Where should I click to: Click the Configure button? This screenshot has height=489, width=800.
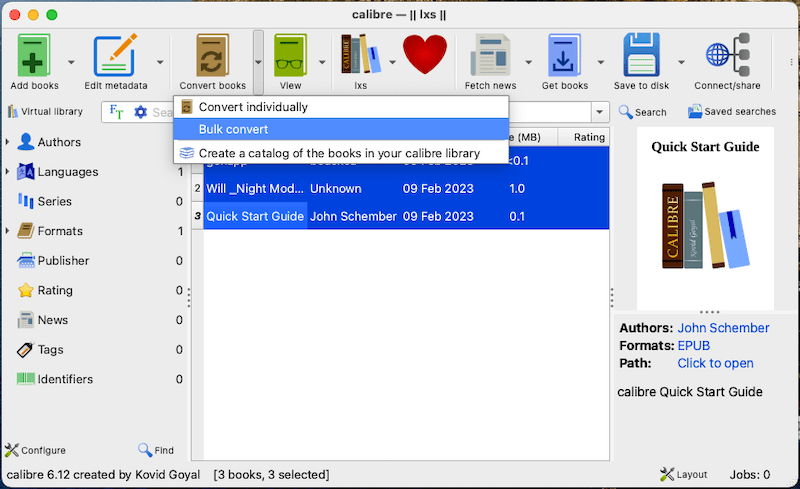pyautogui.click(x=36, y=450)
